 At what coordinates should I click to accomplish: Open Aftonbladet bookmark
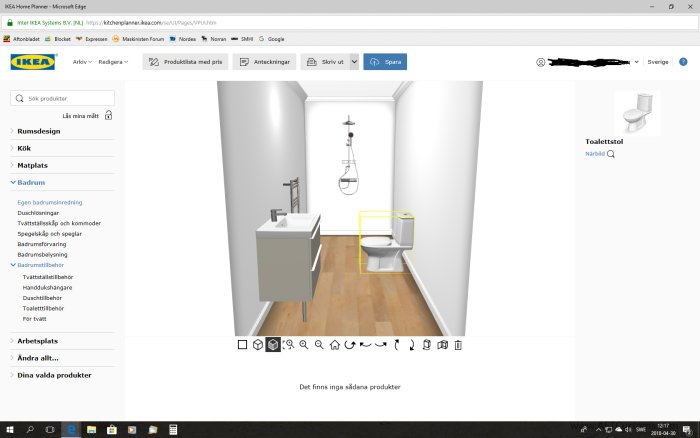click(x=21, y=39)
